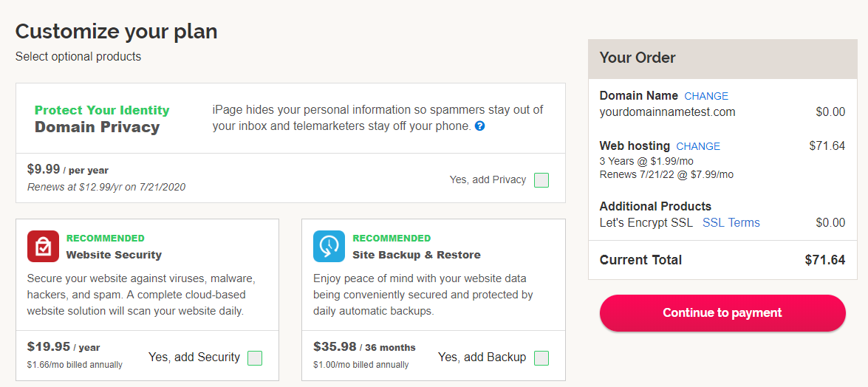Check the add Backup checkbox
868x387 pixels.
coord(541,358)
